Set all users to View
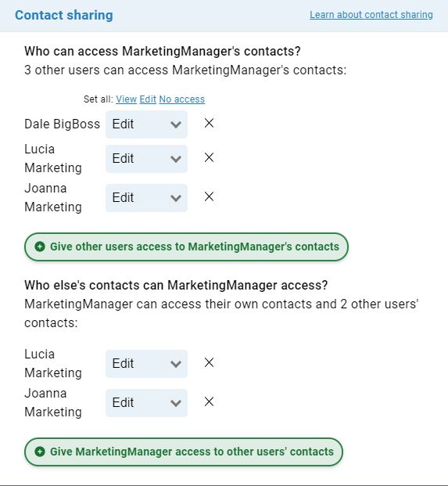Image resolution: width=448 pixels, height=486 pixels. (x=127, y=99)
